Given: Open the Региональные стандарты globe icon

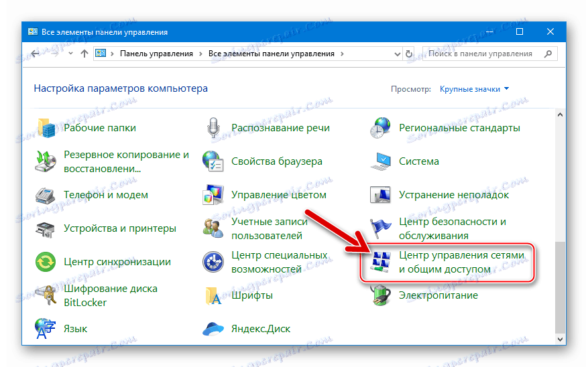Looking at the screenshot, I should click(x=380, y=128).
